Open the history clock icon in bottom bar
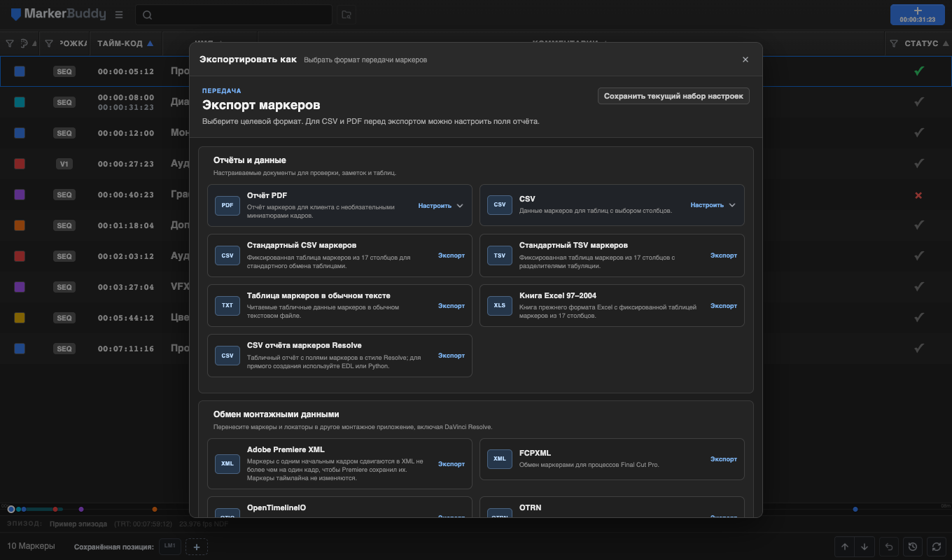Screen dimensions: 952x560 pos(912,547)
